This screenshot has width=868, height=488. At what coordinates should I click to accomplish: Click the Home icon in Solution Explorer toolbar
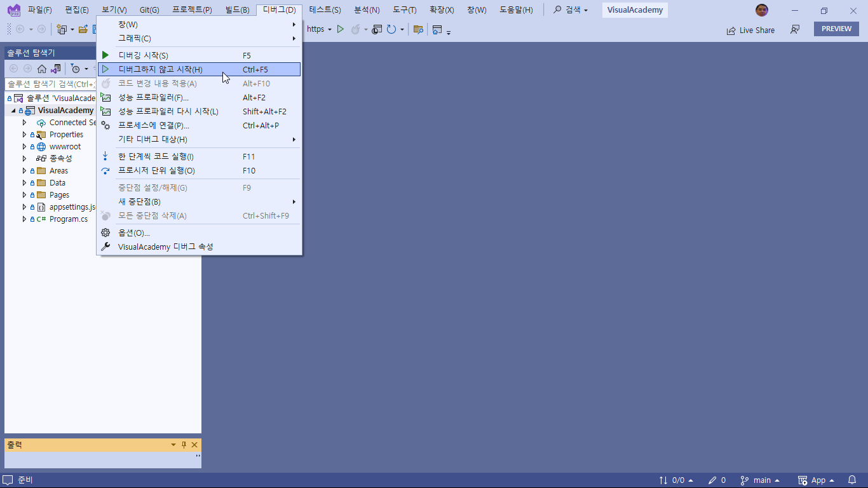click(42, 69)
